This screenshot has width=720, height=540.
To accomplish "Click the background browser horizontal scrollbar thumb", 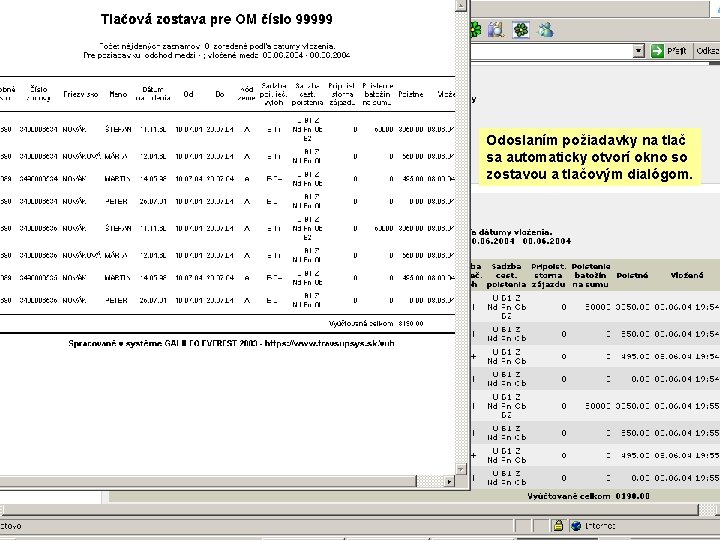I will 351,509.
